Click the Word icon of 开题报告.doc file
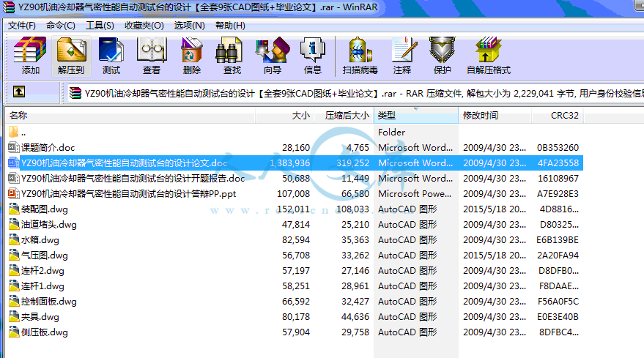 [x=13, y=178]
